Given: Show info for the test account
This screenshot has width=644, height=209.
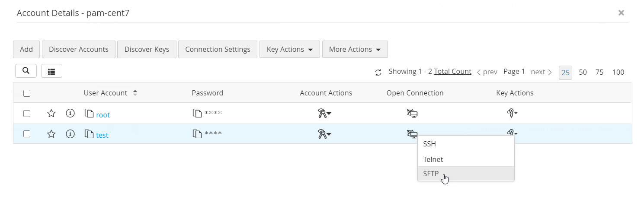Looking at the screenshot, I should [70, 134].
